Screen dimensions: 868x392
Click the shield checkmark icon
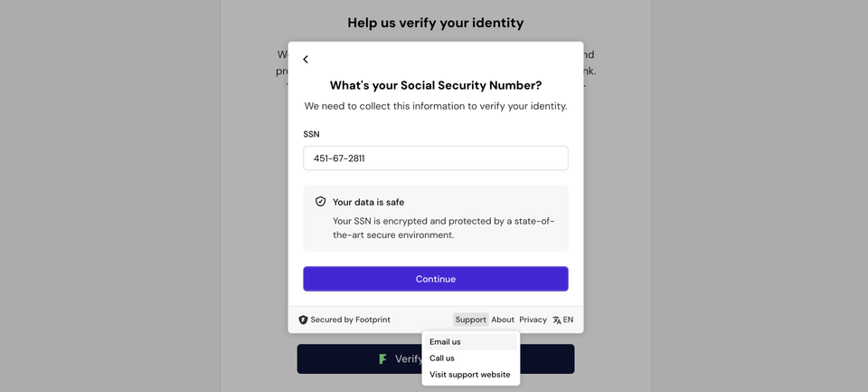click(320, 202)
